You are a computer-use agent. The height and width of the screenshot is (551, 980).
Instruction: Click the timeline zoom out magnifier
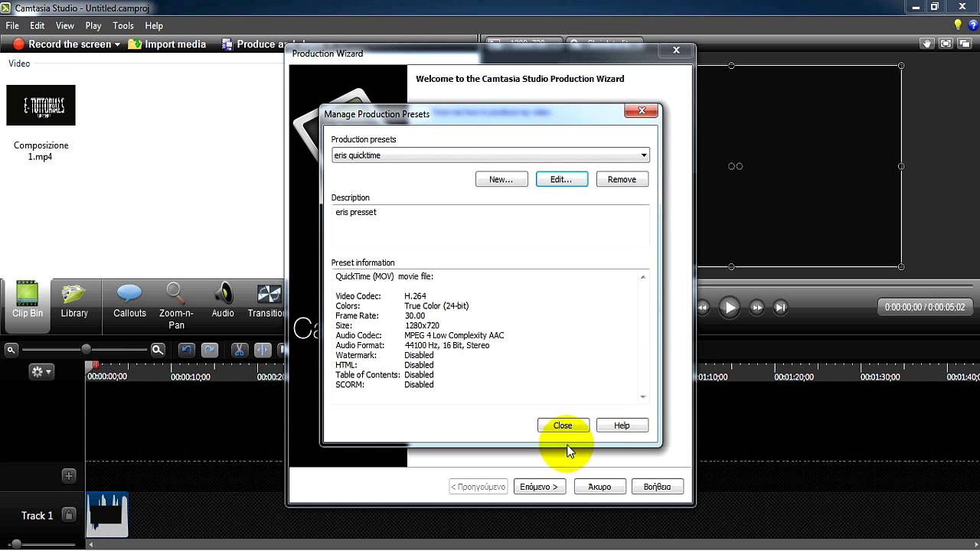(11, 350)
